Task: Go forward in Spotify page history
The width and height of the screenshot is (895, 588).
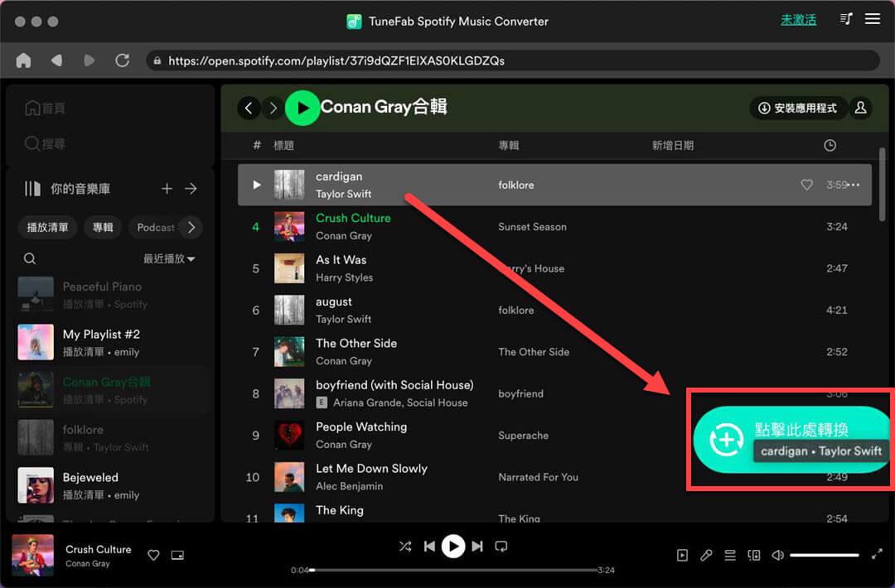Action: [273, 108]
